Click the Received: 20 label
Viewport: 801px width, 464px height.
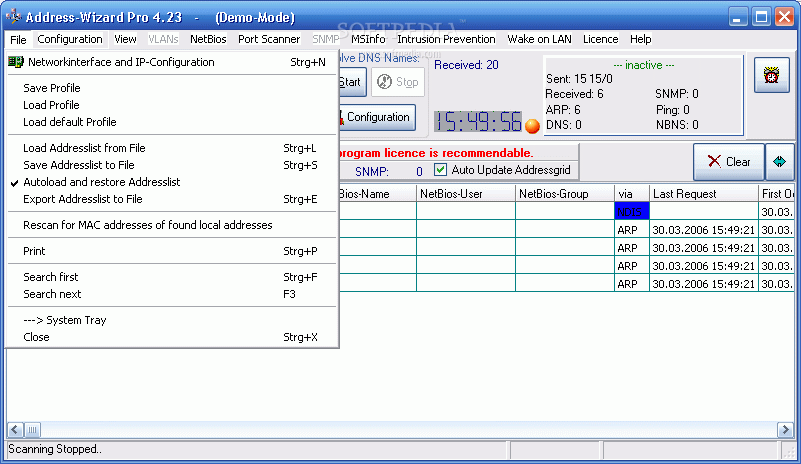(x=466, y=65)
